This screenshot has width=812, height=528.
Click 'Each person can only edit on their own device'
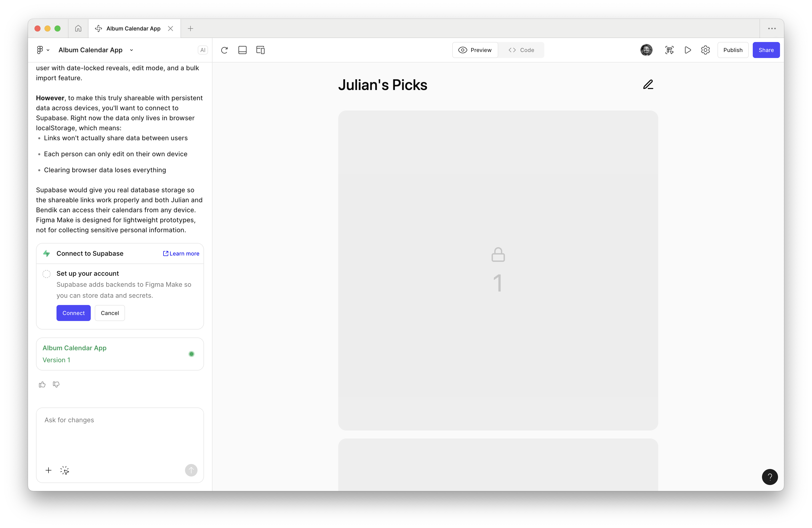tap(115, 154)
